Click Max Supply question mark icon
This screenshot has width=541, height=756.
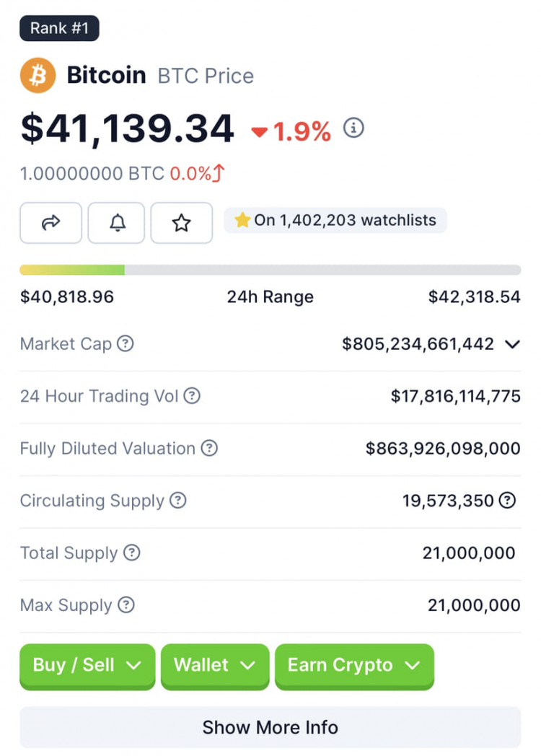point(126,605)
